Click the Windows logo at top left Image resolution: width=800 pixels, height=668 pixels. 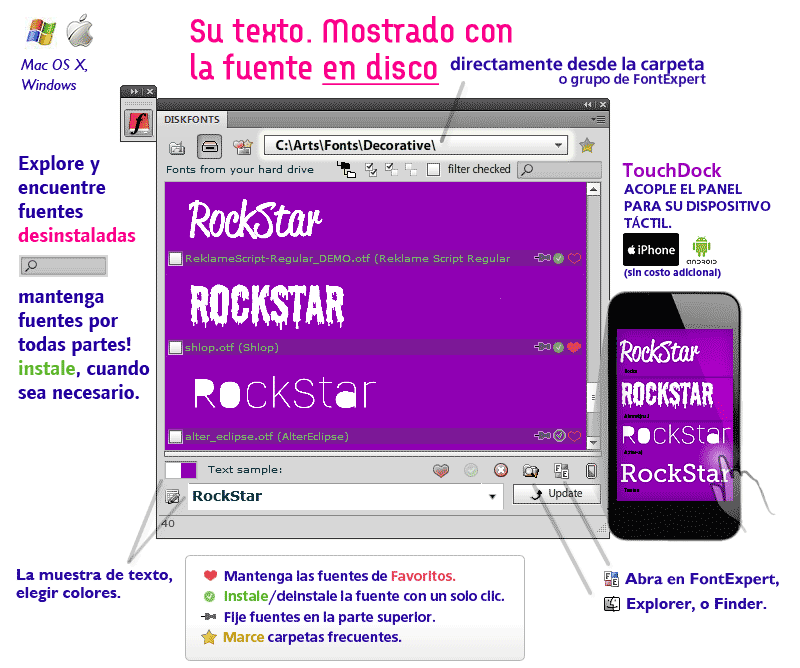click(40, 32)
